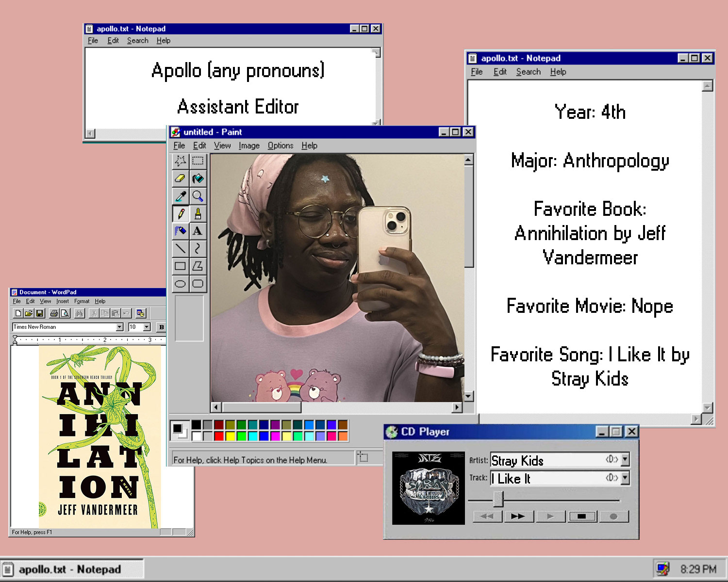728x582 pixels.
Task: Open Edit menu in top-left Notepad window
Action: click(113, 41)
